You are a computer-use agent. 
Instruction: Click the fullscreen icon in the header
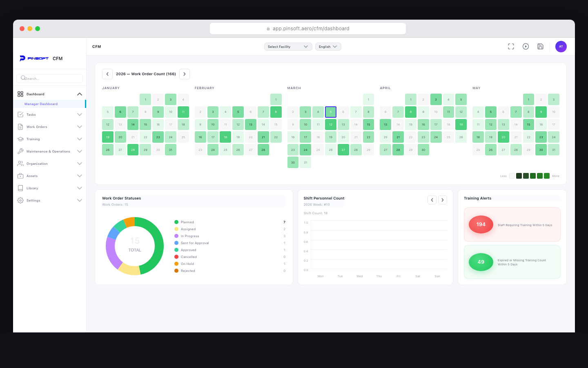click(x=511, y=47)
